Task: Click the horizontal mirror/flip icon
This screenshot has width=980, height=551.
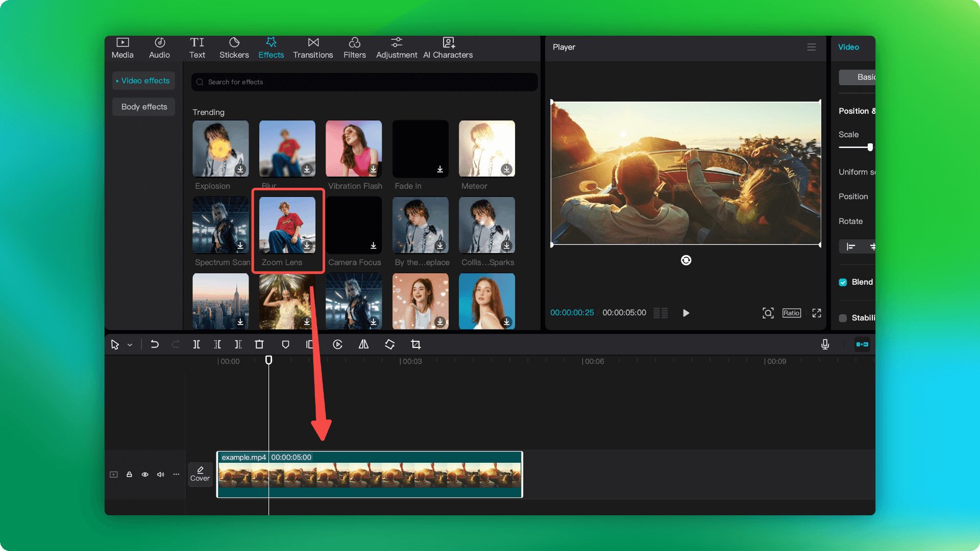Action: (363, 344)
